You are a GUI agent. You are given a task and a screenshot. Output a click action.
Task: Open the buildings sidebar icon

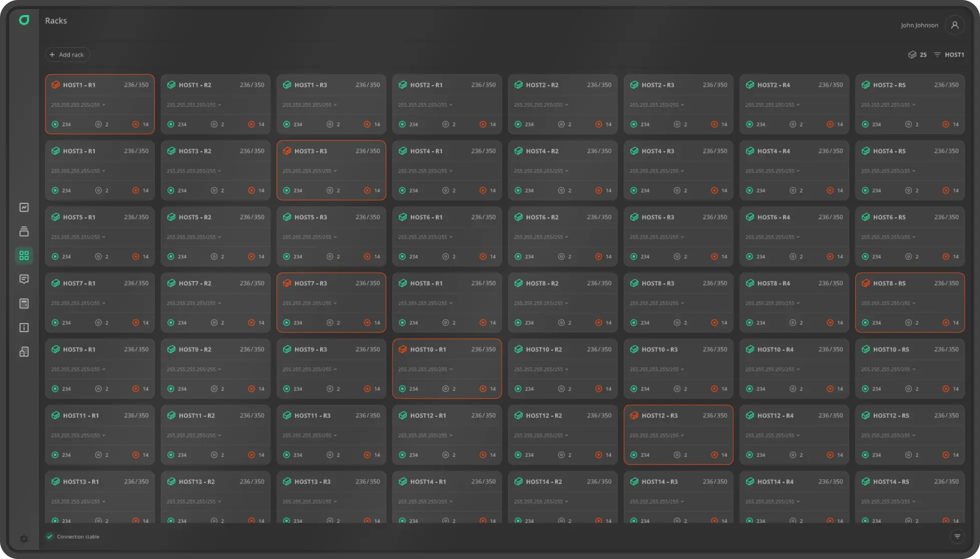24,352
